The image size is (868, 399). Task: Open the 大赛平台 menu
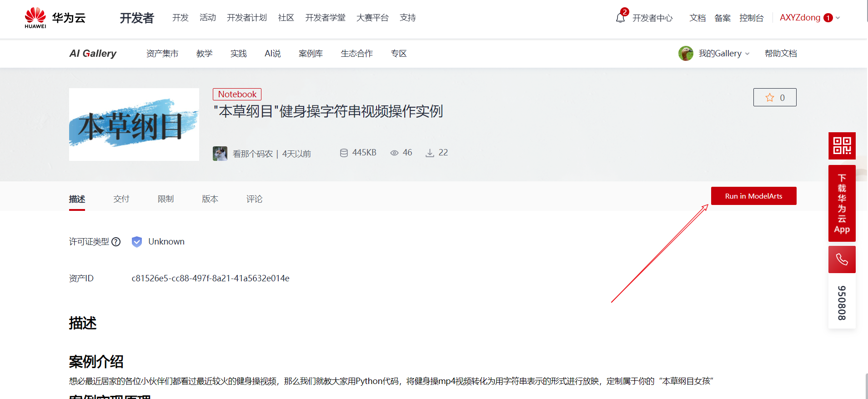(x=372, y=18)
